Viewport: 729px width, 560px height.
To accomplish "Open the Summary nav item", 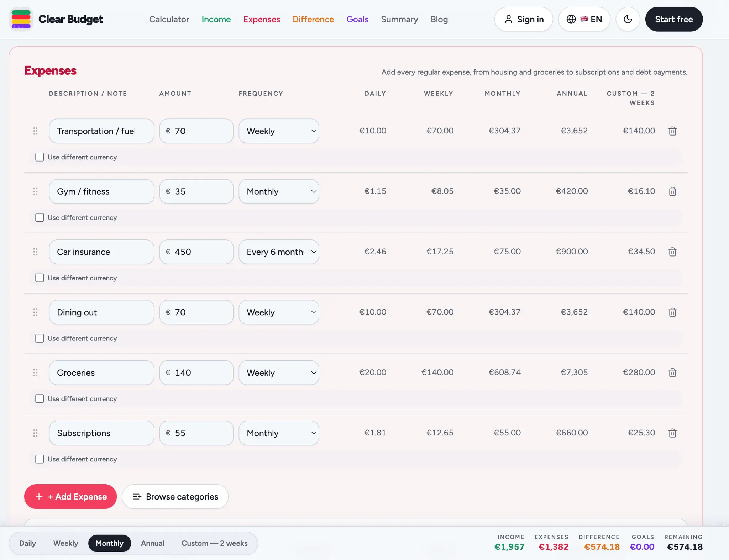I will pyautogui.click(x=399, y=19).
